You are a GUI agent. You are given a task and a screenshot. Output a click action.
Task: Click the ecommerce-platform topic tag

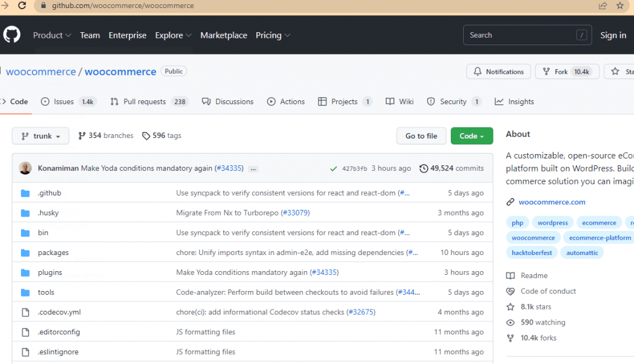(x=600, y=238)
